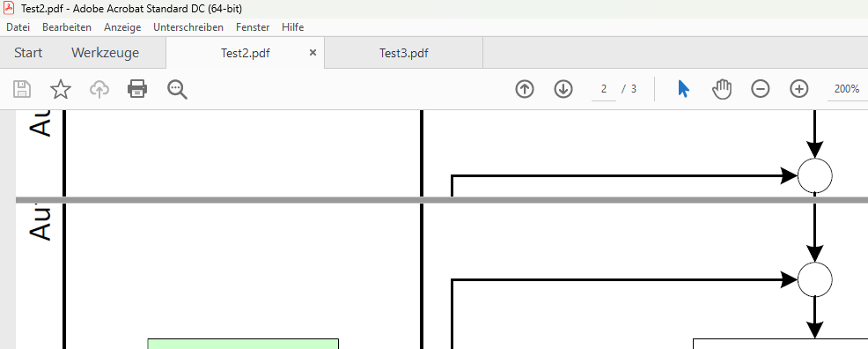Open the Bearbeiten menu
The height and width of the screenshot is (349, 868).
66,27
